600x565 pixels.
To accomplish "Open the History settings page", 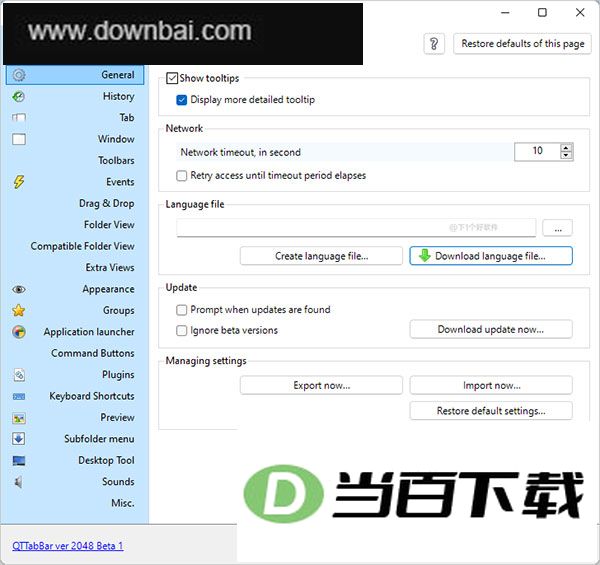I will point(75,96).
